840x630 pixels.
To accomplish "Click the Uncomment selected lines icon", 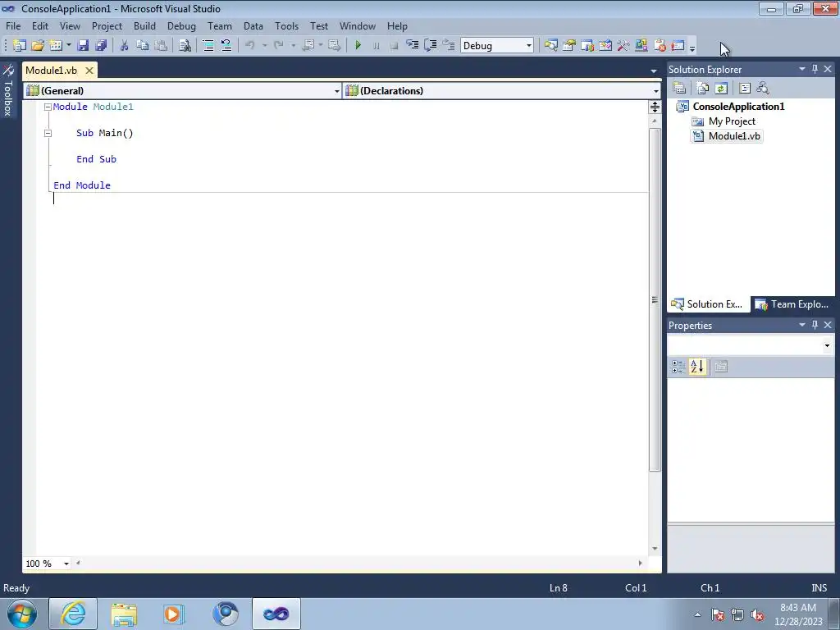I will coord(226,46).
